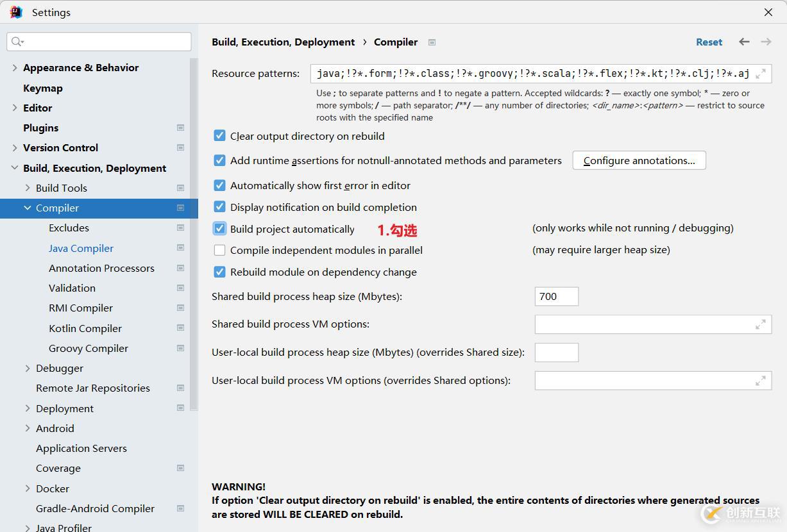Click the Reset link
787x532 pixels.
point(709,42)
